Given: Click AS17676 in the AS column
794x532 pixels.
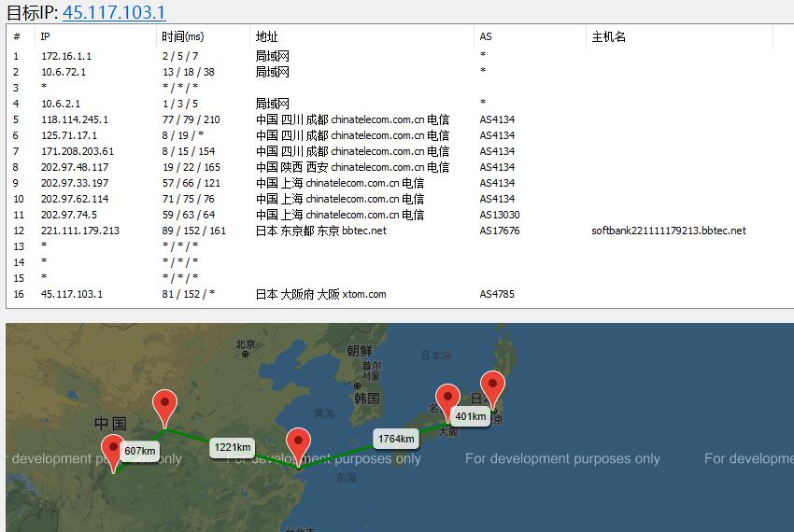Looking at the screenshot, I should coord(500,231).
